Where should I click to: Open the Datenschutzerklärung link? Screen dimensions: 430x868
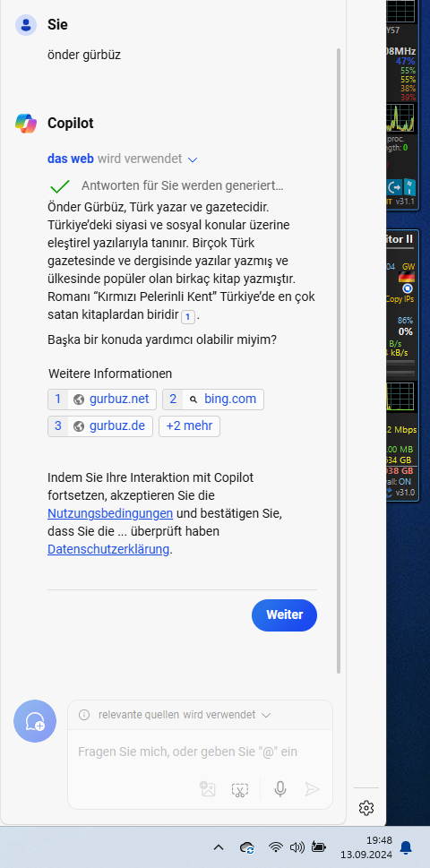(x=108, y=550)
